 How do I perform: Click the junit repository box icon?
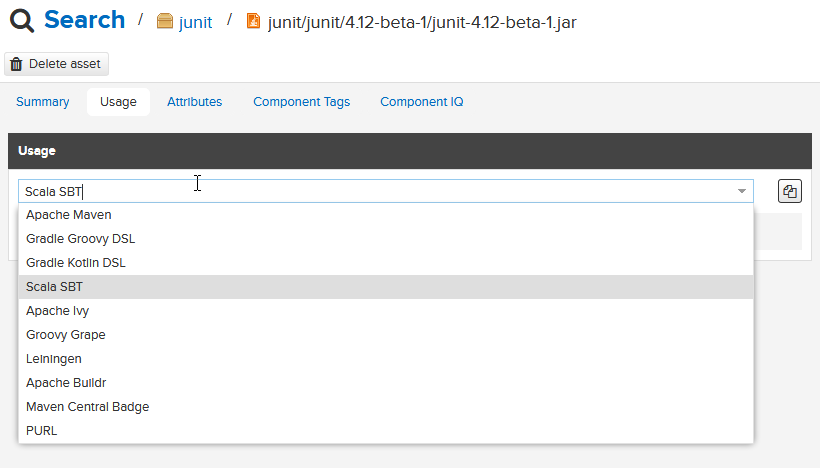pos(165,21)
